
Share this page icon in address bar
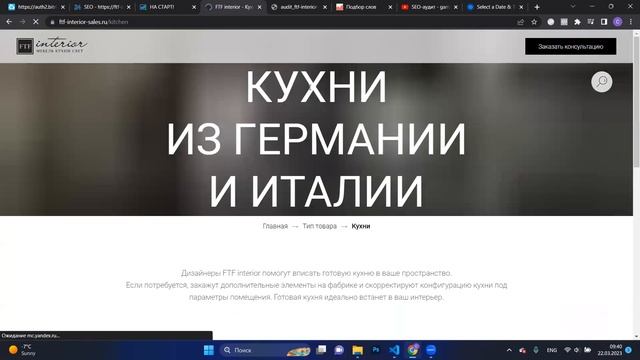point(520,22)
